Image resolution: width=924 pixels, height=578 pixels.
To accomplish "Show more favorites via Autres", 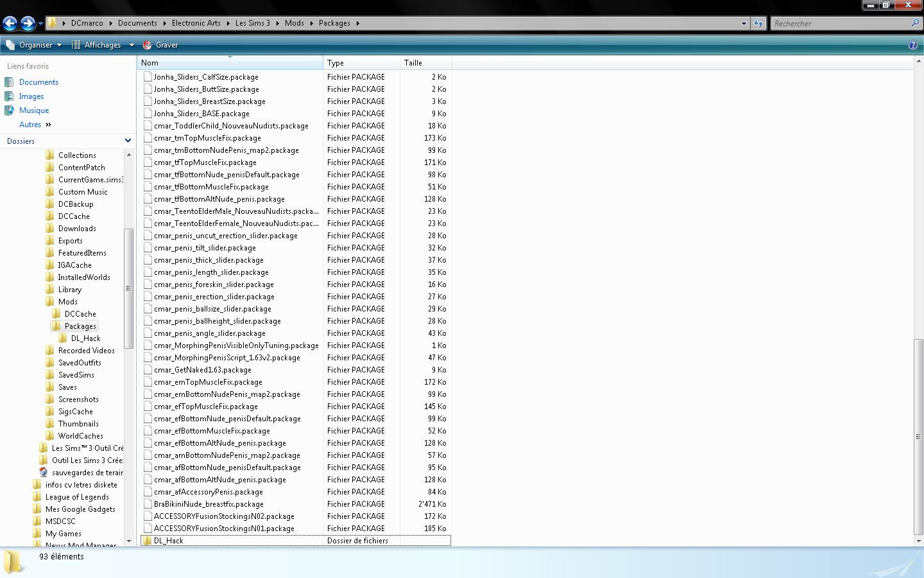I will (x=35, y=125).
